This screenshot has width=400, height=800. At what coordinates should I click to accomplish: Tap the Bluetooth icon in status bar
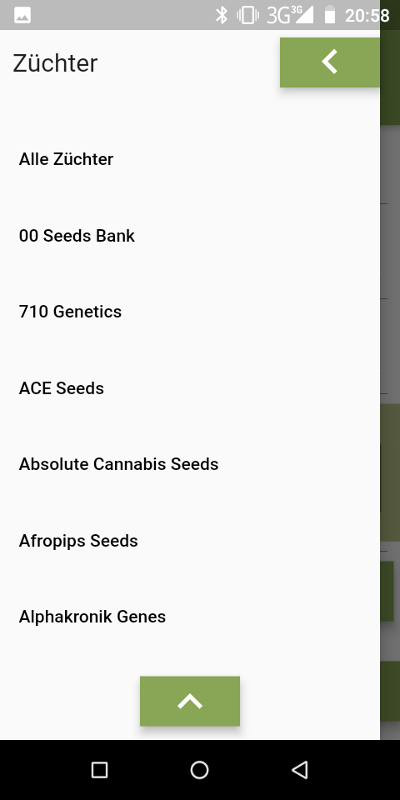tap(221, 15)
